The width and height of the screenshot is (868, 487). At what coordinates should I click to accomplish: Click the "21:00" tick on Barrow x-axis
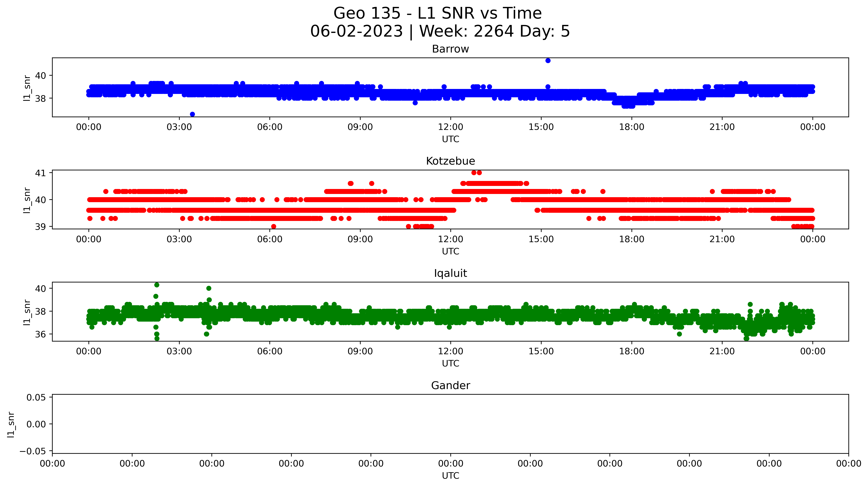click(x=722, y=127)
